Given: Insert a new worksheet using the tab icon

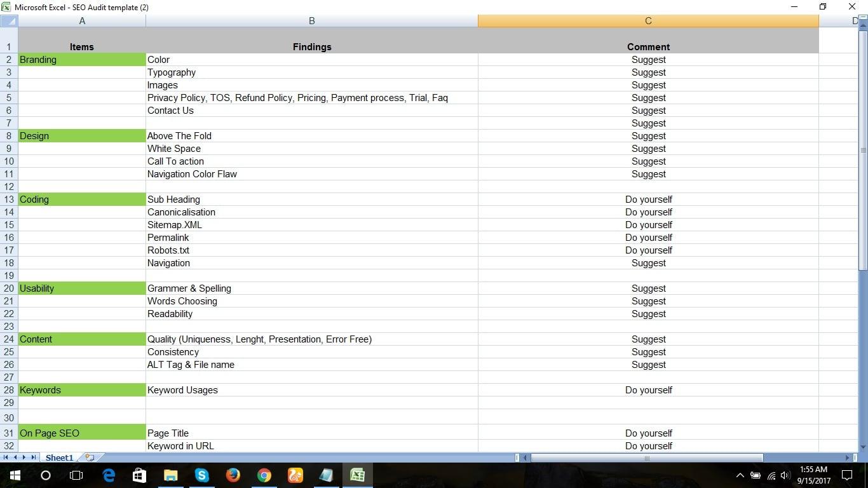Looking at the screenshot, I should [x=91, y=457].
